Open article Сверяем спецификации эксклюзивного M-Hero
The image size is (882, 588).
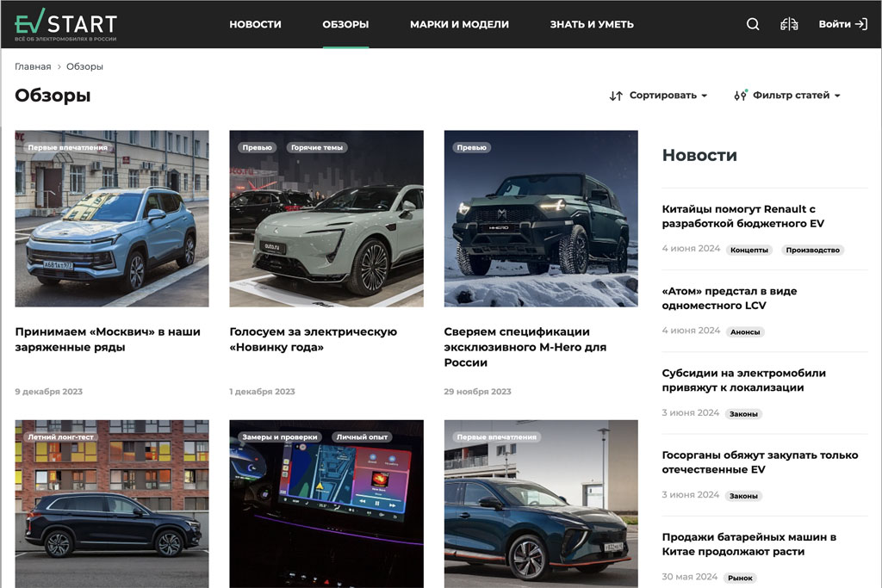click(x=525, y=347)
